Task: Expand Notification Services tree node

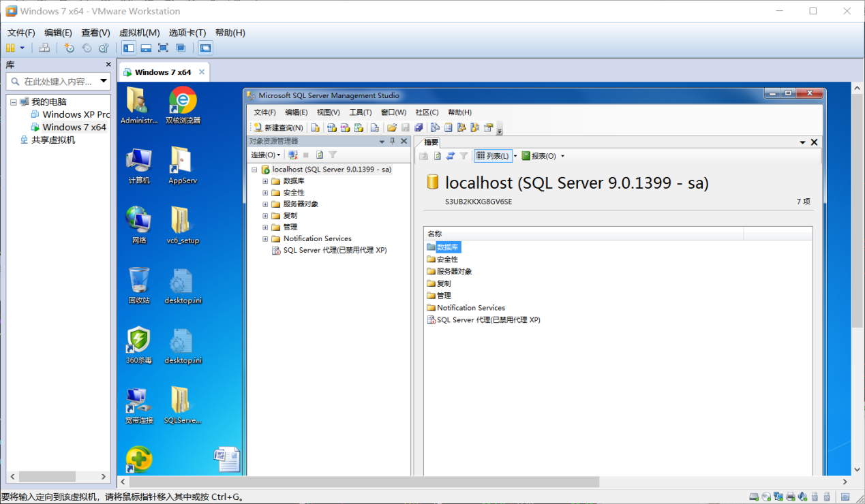Action: pyautogui.click(x=266, y=239)
